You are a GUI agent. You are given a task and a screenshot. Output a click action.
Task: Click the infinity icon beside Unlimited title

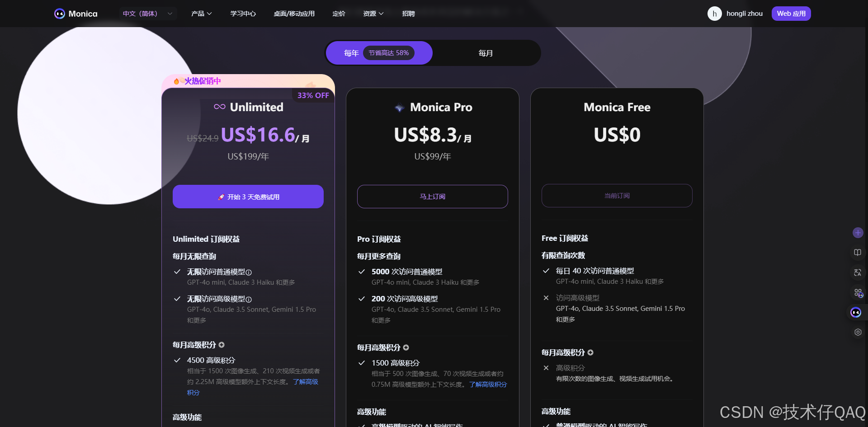tap(220, 107)
